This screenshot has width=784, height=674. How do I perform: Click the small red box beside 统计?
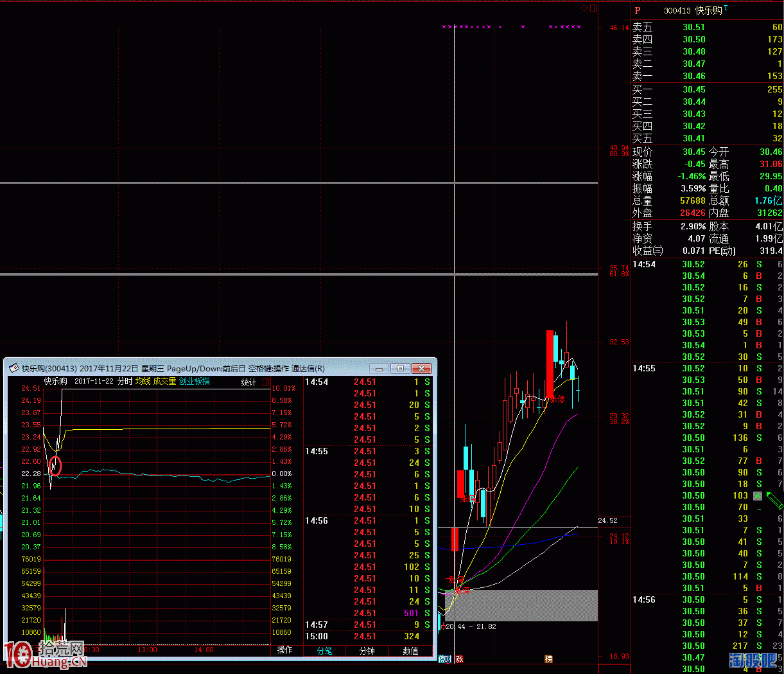(266, 382)
